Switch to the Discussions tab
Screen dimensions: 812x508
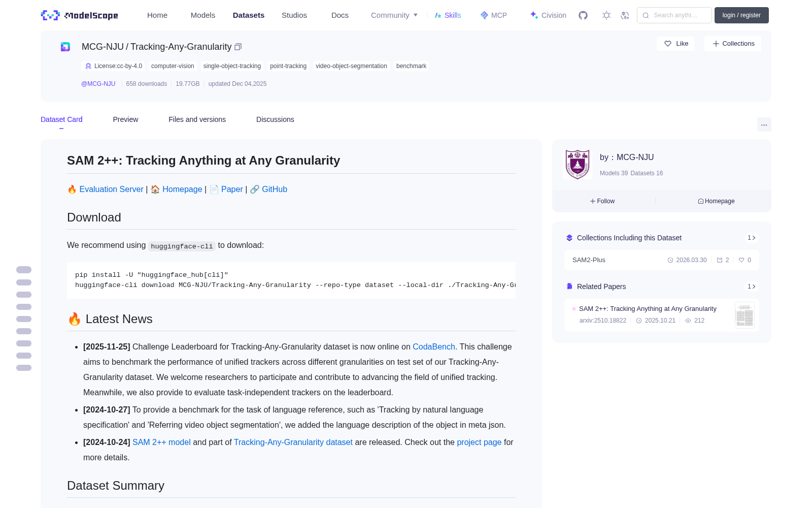(275, 119)
